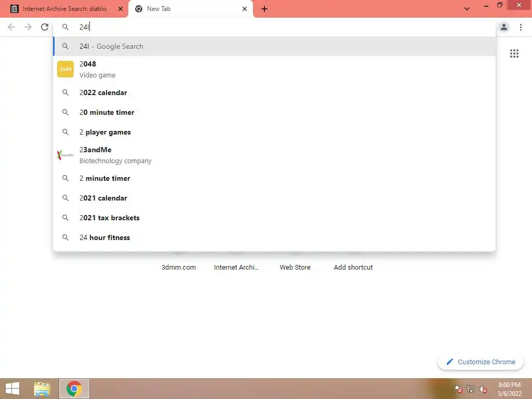Click the network status tray icon
532x399 pixels.
click(x=471, y=390)
